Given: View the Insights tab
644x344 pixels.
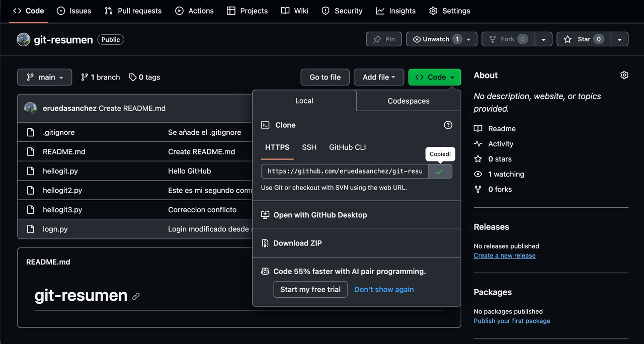Looking at the screenshot, I should [x=396, y=11].
